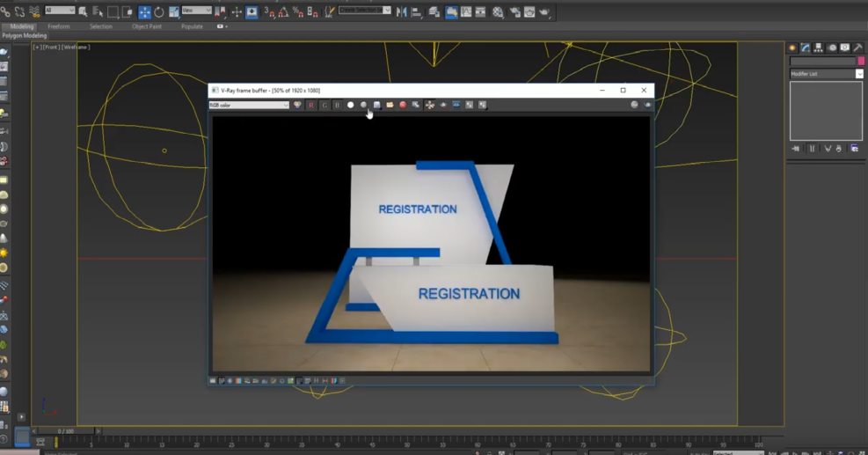The image size is (868, 455).
Task: Click the pink object color swatch
Action: (860, 61)
